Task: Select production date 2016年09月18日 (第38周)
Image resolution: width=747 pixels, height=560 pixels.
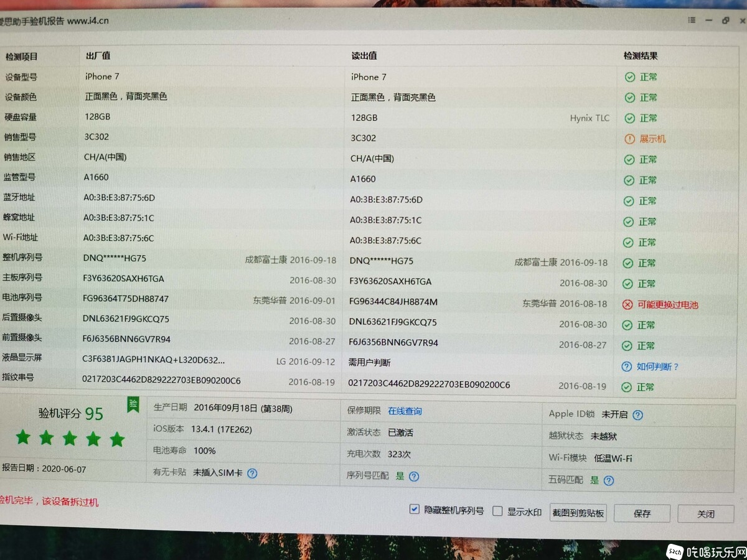Action: pos(243,409)
